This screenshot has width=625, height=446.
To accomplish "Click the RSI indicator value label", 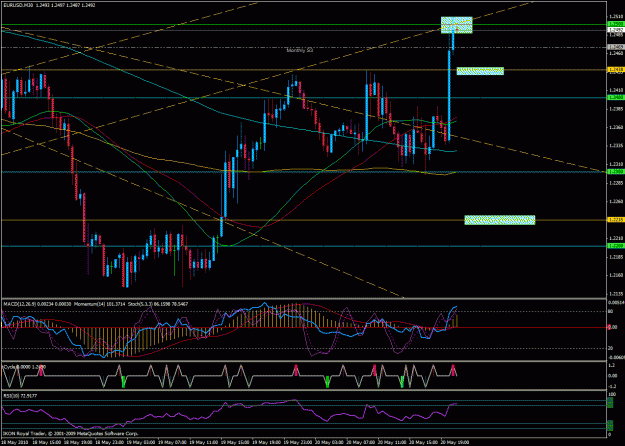I will click(x=20, y=396).
